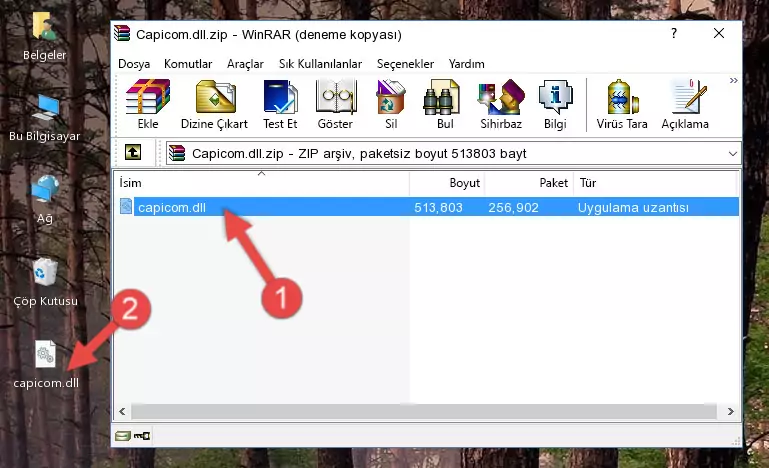Click the 256,902 packed size value
This screenshot has width=769, height=468.
tap(513, 208)
